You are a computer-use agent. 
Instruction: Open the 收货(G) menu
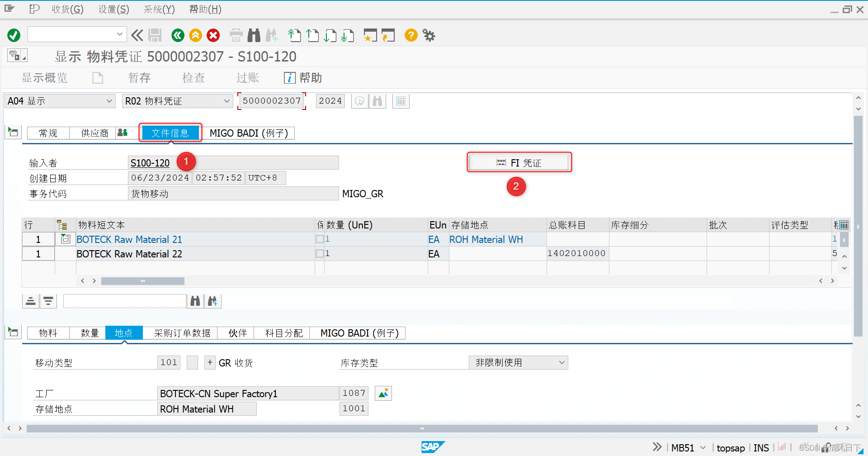pos(67,9)
